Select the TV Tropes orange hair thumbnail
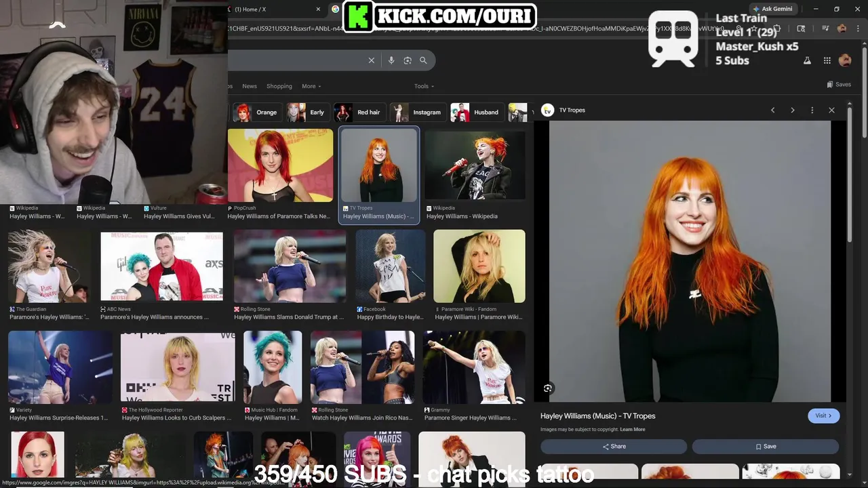The width and height of the screenshot is (868, 488). (x=379, y=165)
